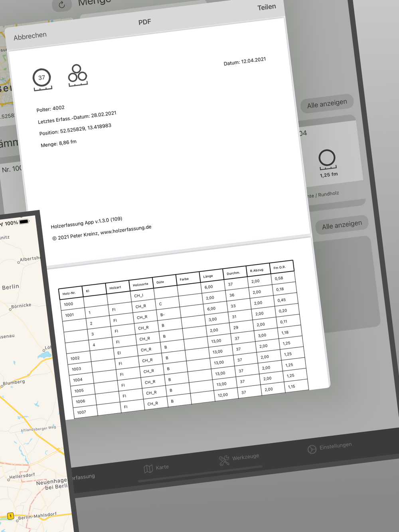Viewport: 399px width, 532px height.
Task: Click 'Letztes Erfass.-Datum: 28.02.2021' text
Action: [x=77, y=117]
